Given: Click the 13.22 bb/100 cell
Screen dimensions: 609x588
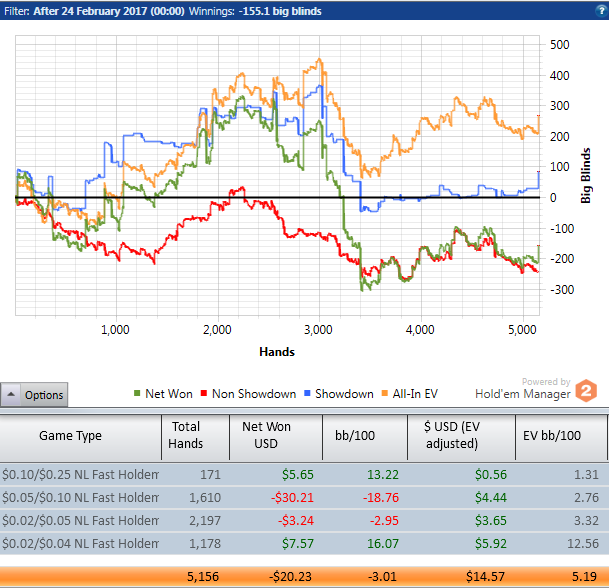Looking at the screenshot, I should [x=383, y=475].
